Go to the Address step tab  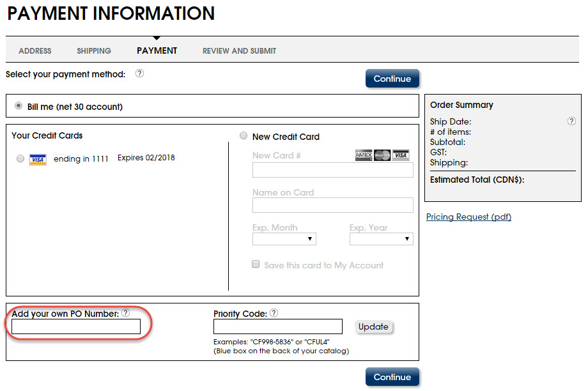click(x=35, y=51)
